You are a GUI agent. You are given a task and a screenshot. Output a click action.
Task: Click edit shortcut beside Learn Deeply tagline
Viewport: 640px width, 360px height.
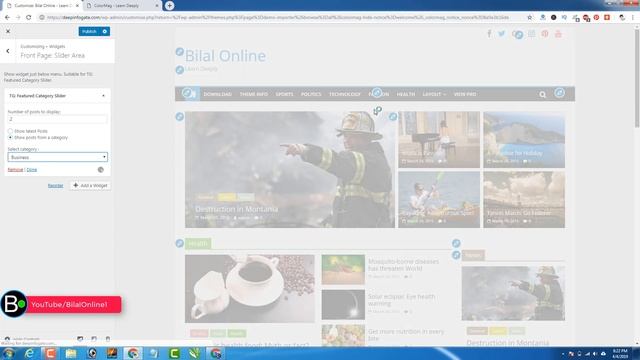[x=180, y=70]
